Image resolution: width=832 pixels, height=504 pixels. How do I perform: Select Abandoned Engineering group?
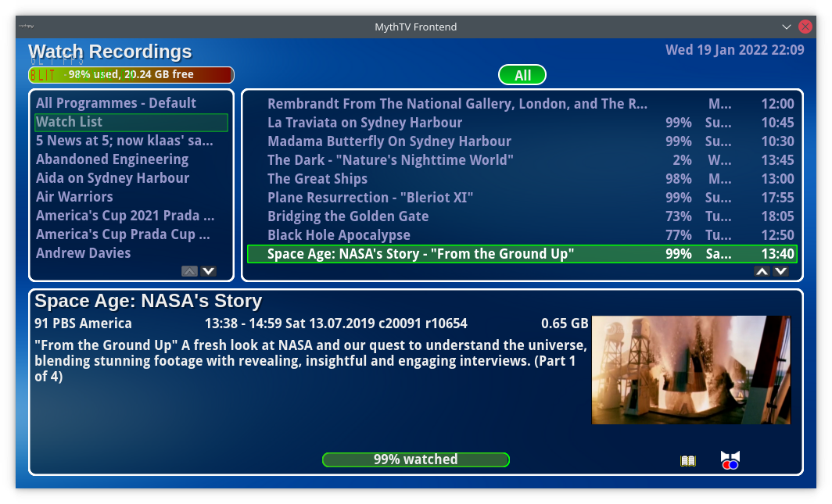[x=131, y=159]
